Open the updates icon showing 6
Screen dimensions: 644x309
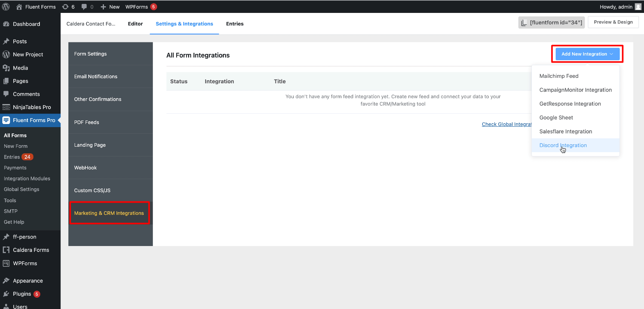(66, 7)
